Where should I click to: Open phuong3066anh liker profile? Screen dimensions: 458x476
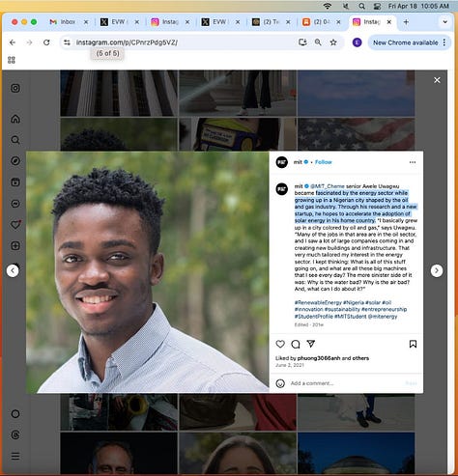click(x=319, y=358)
